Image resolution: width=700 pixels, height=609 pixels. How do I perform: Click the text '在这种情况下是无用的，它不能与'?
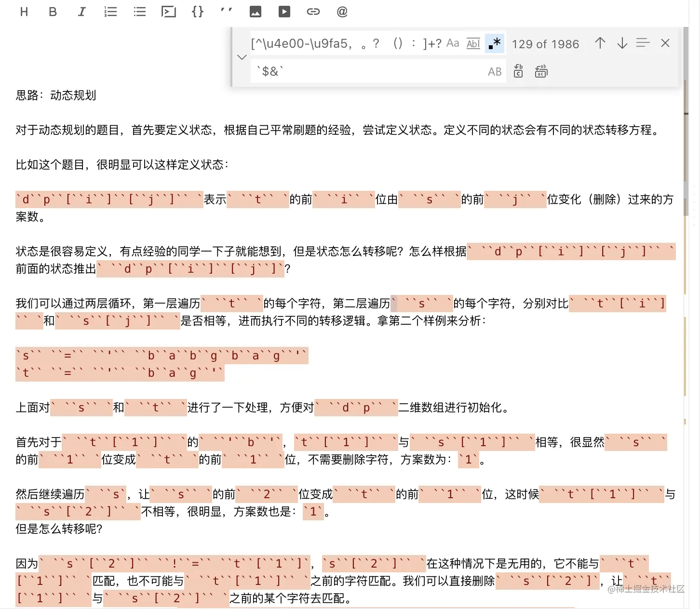tap(512, 564)
